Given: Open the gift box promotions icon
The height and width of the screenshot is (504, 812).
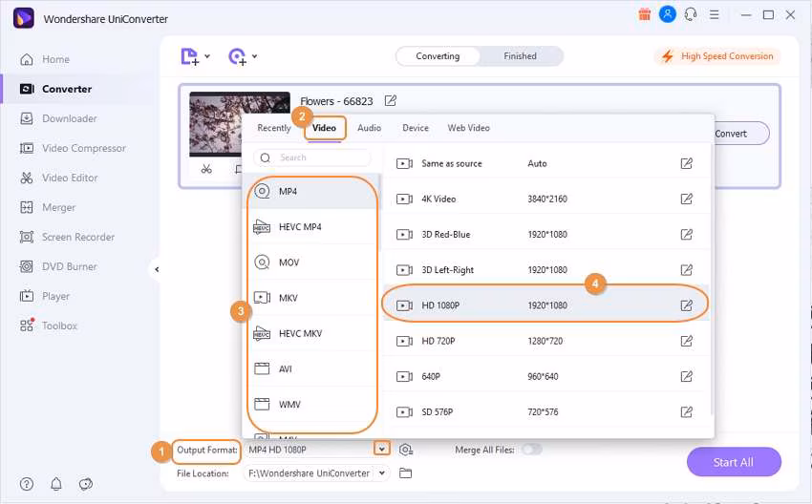Looking at the screenshot, I should coord(644,14).
